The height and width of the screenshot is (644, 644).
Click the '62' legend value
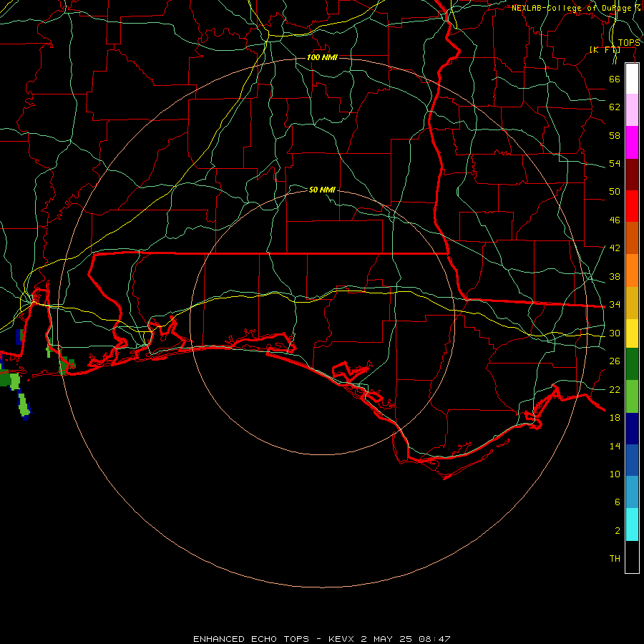point(615,107)
